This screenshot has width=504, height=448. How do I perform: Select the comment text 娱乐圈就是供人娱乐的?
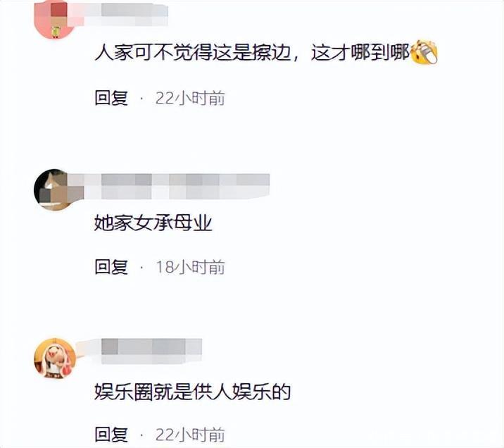(x=192, y=392)
